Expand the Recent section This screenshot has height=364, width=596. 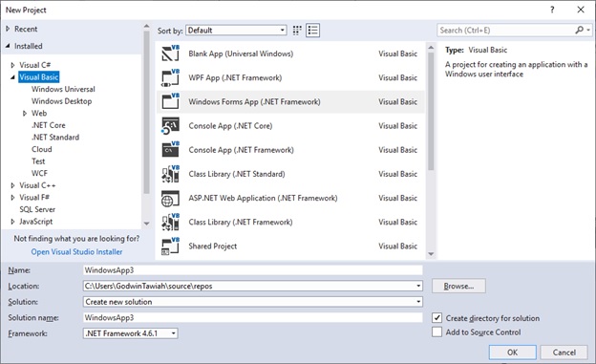tap(8, 29)
